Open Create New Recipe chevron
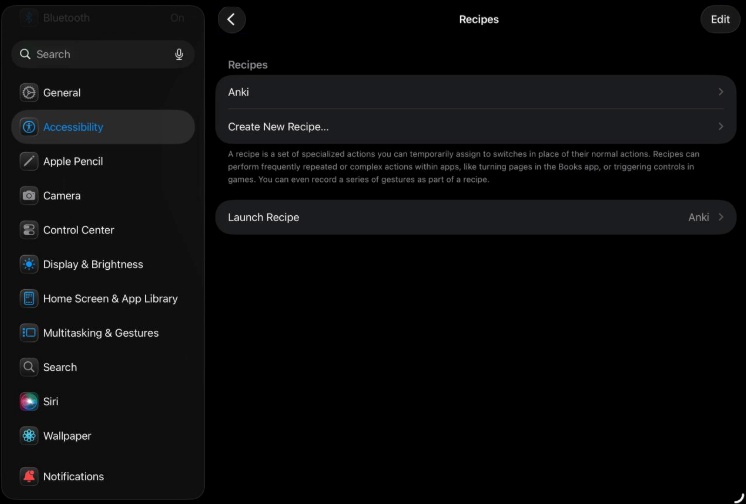The width and height of the screenshot is (746, 504). (x=721, y=127)
